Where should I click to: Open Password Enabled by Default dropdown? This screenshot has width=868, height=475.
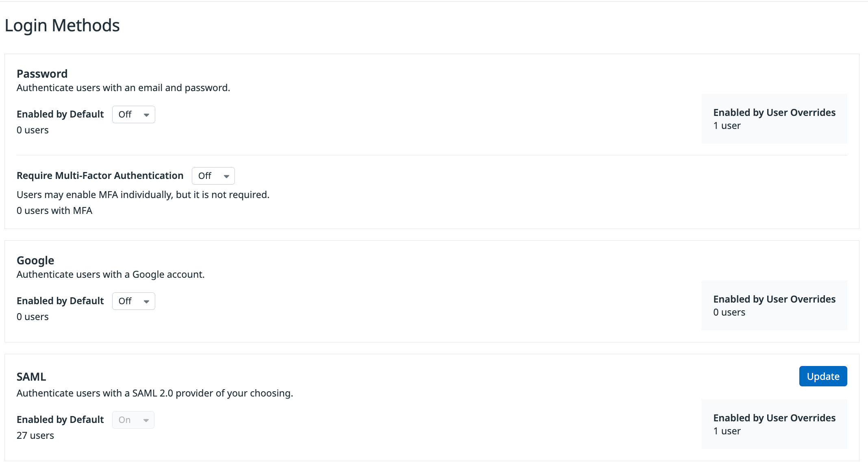[x=133, y=115]
